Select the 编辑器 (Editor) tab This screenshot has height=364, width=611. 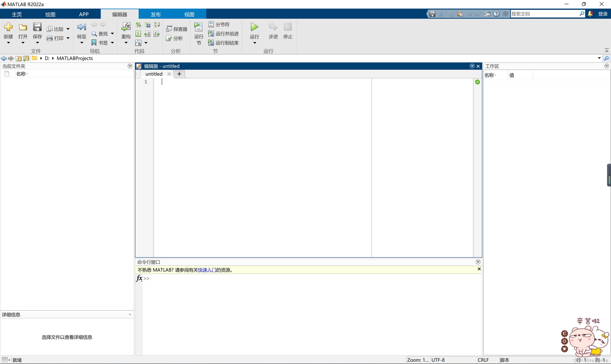point(120,14)
